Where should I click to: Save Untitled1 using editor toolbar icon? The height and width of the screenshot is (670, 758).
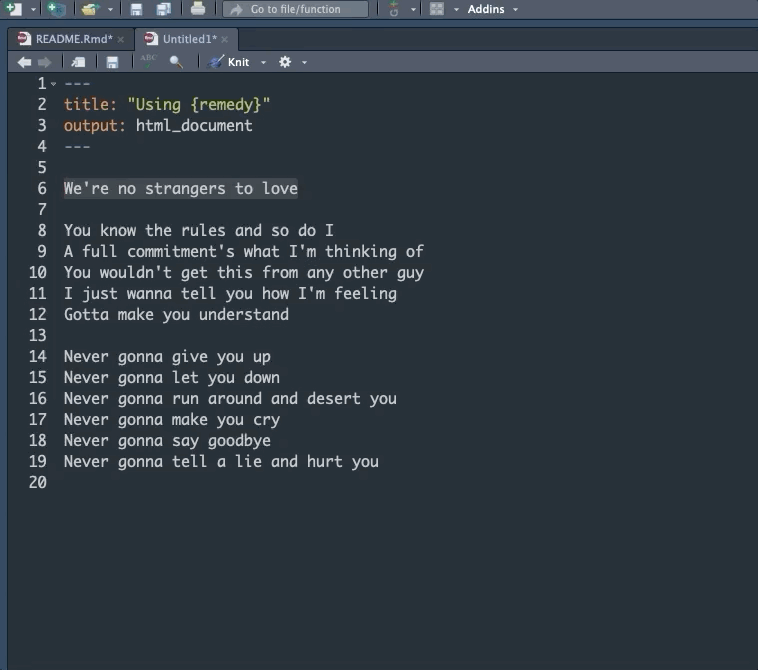tap(112, 62)
